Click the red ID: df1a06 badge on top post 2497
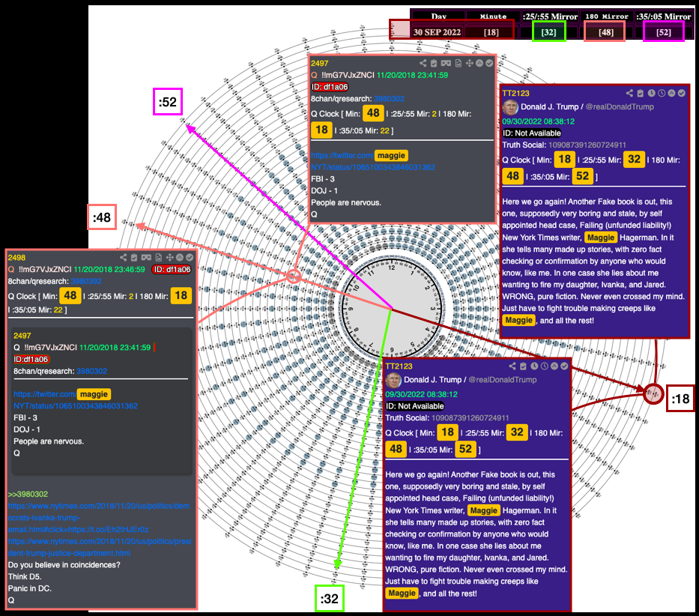699x616 pixels. (330, 87)
